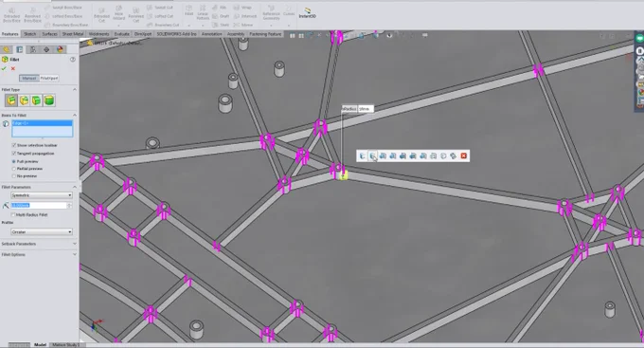
Task: Collapse the Fillet Type section
Action: 74,89
